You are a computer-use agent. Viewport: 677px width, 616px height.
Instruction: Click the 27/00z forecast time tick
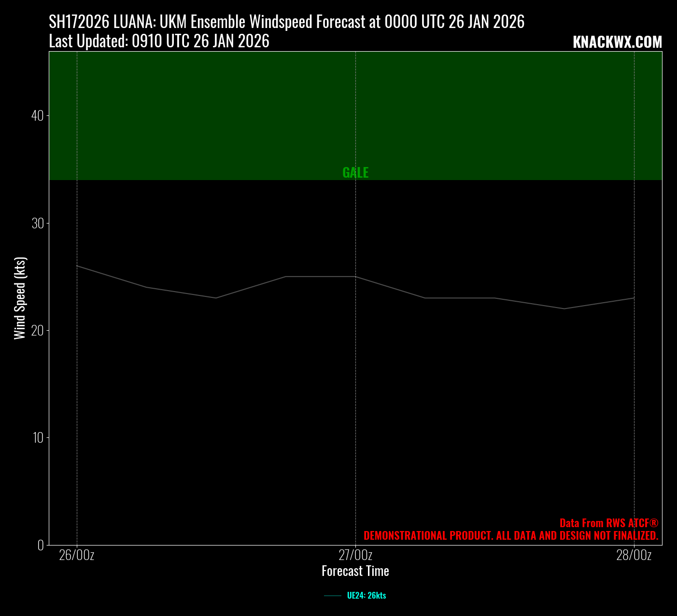(355, 556)
